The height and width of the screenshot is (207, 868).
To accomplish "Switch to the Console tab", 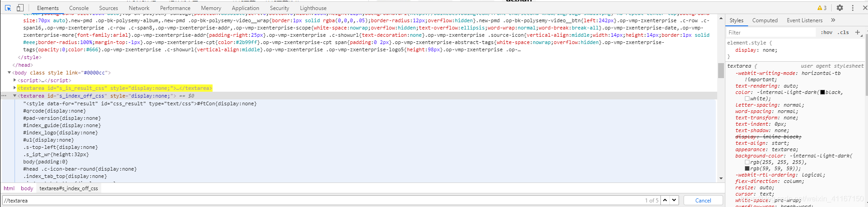I will coord(79,8).
